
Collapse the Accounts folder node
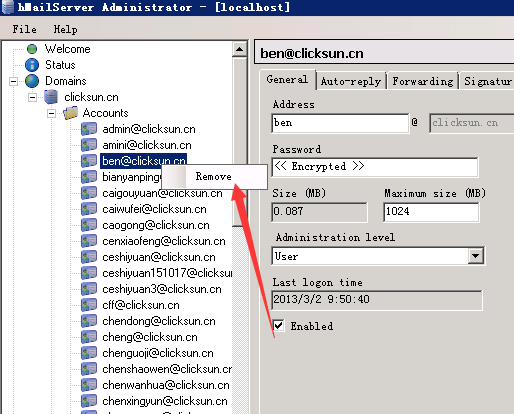pyautogui.click(x=51, y=113)
